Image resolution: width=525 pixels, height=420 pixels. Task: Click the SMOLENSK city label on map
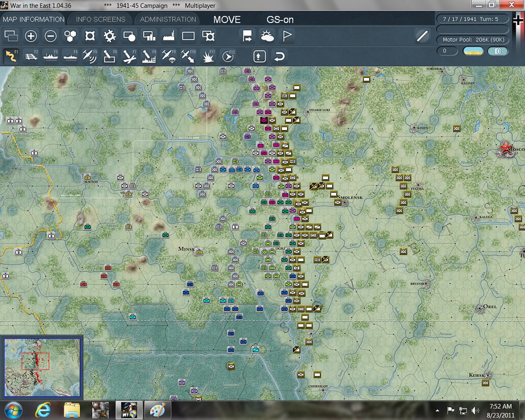pyautogui.click(x=350, y=197)
